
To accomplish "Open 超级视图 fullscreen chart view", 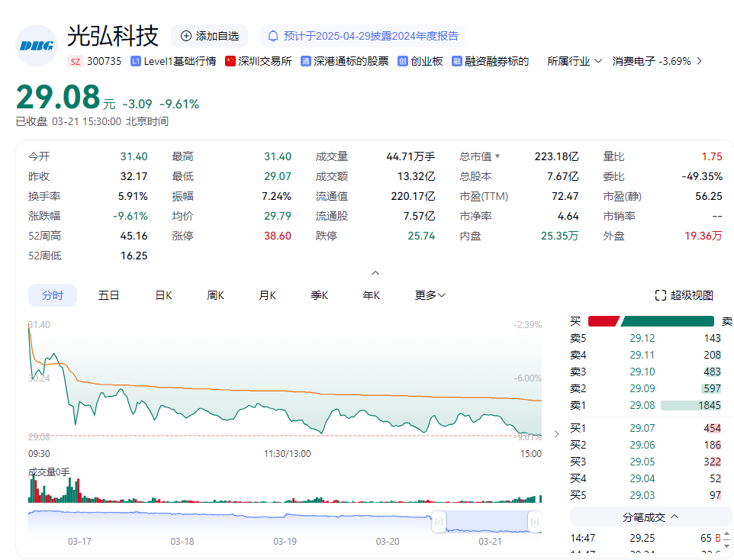I will [684, 295].
